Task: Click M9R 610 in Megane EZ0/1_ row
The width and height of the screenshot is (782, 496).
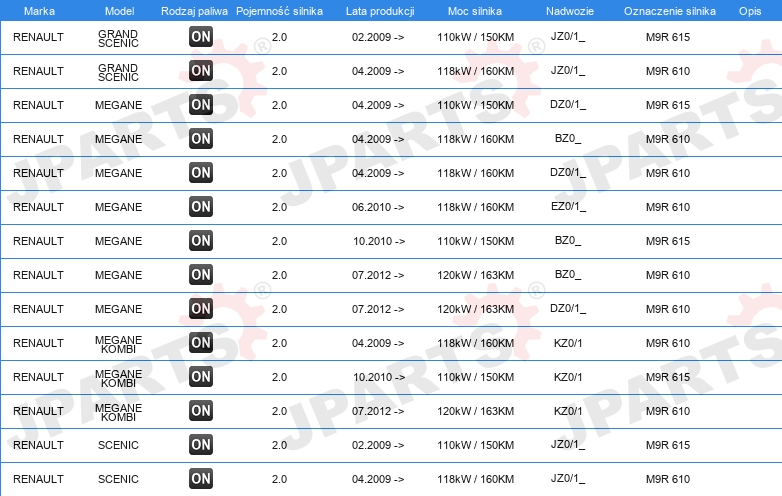Action: (x=668, y=207)
